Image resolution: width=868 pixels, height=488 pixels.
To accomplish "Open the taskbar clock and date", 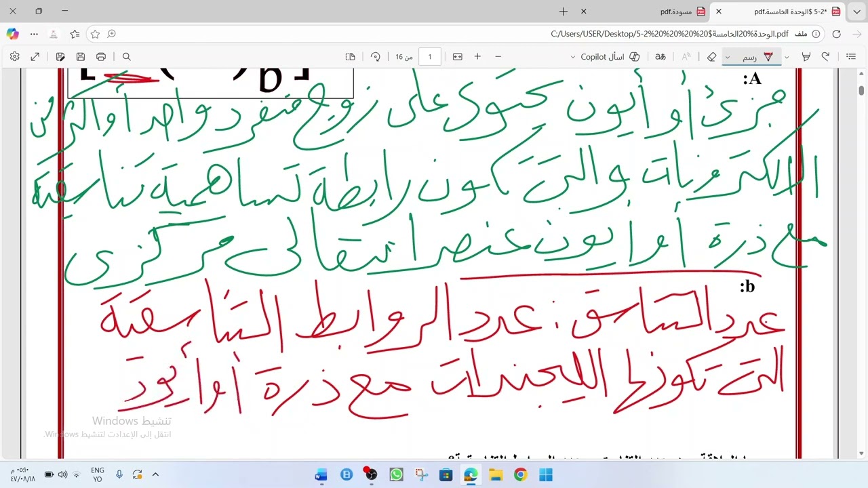I will pos(22,474).
